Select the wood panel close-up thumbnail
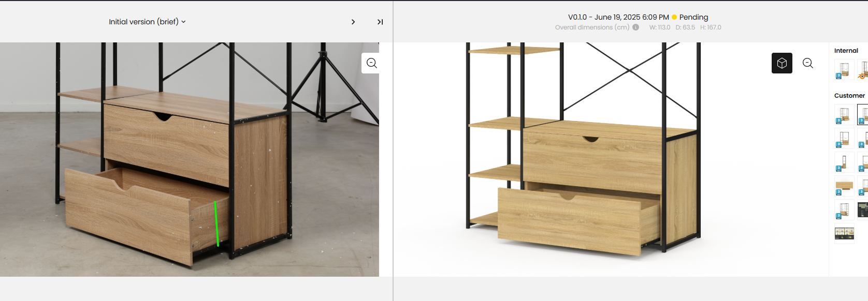 pyautogui.click(x=844, y=186)
